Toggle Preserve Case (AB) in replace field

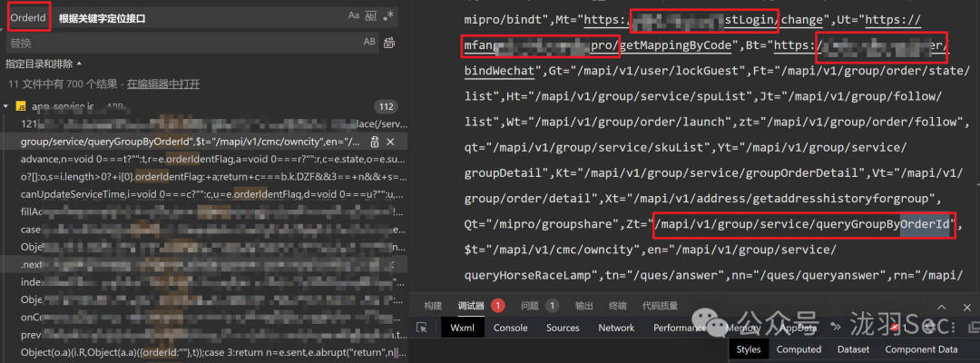pyautogui.click(x=369, y=42)
